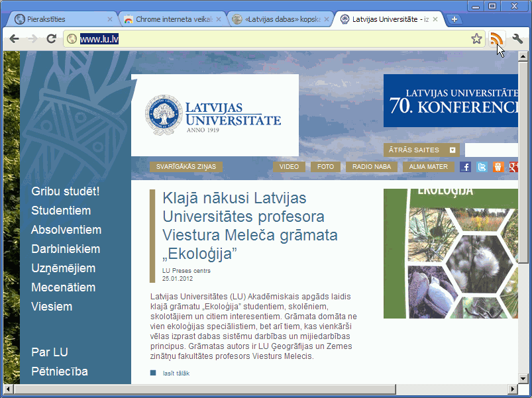Viewport: 532px width, 398px height.
Task: Open the orange Draugiem social icon
Action: click(x=498, y=167)
